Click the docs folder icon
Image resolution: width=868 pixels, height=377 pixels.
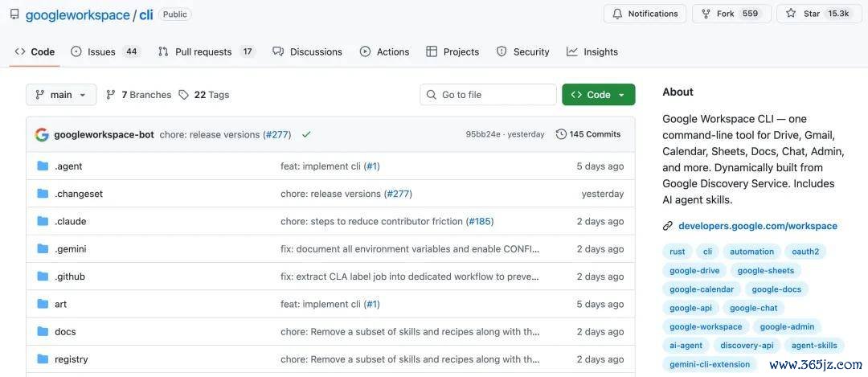point(43,332)
